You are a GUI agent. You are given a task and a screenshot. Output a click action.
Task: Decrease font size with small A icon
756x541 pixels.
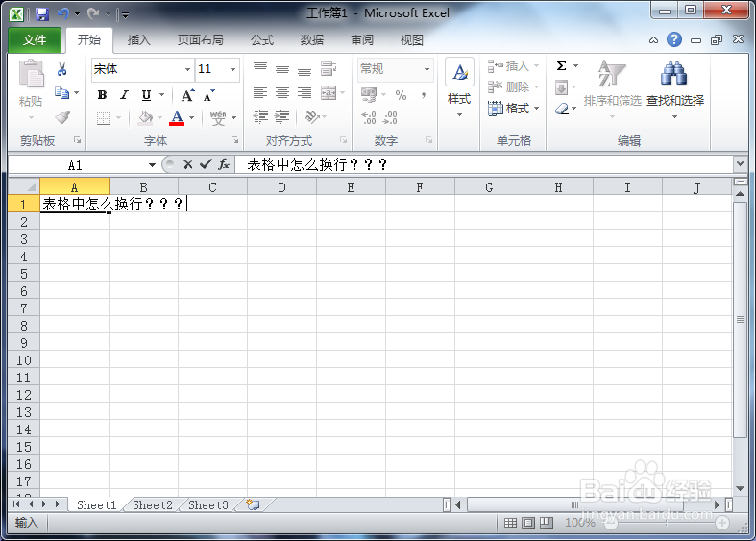[208, 95]
